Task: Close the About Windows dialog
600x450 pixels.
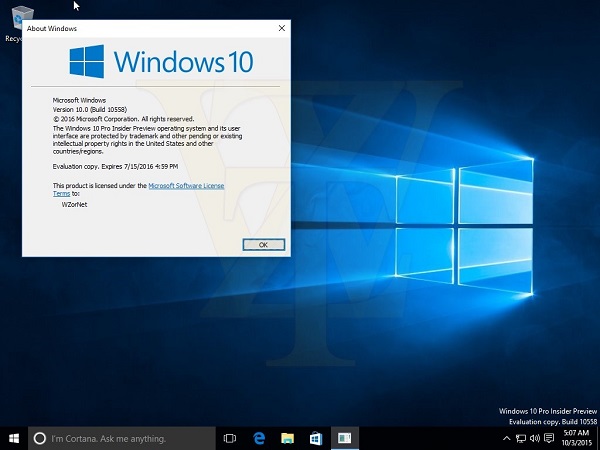Action: pyautogui.click(x=282, y=28)
